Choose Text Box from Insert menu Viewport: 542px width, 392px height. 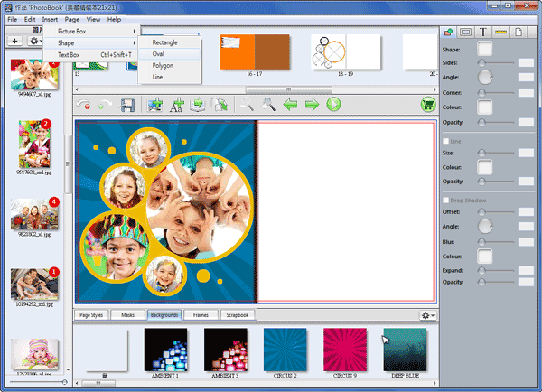91,54
